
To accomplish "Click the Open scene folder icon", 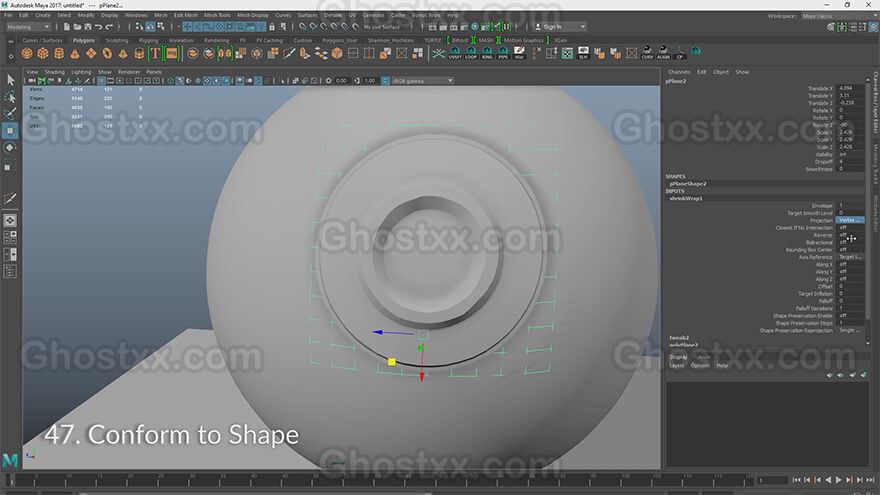I will click(77, 27).
